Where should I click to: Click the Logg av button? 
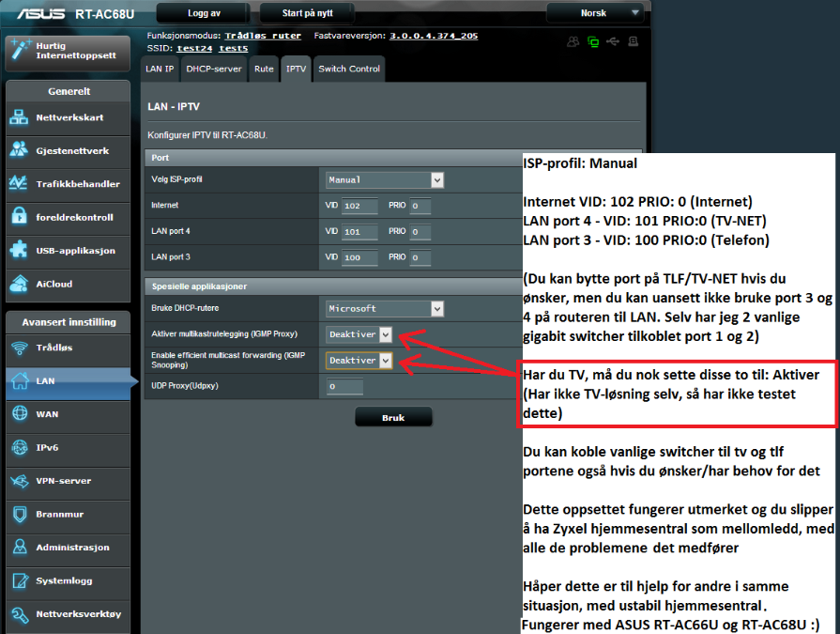click(x=204, y=13)
